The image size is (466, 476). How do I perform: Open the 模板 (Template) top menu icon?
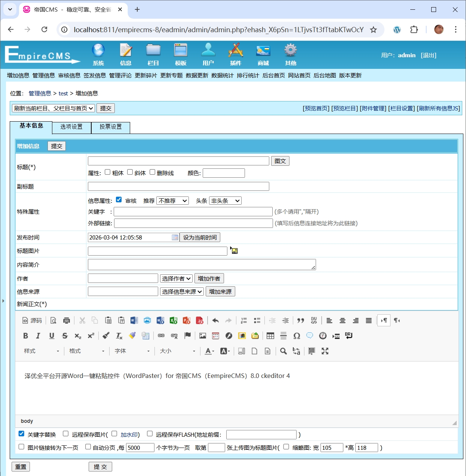click(181, 54)
